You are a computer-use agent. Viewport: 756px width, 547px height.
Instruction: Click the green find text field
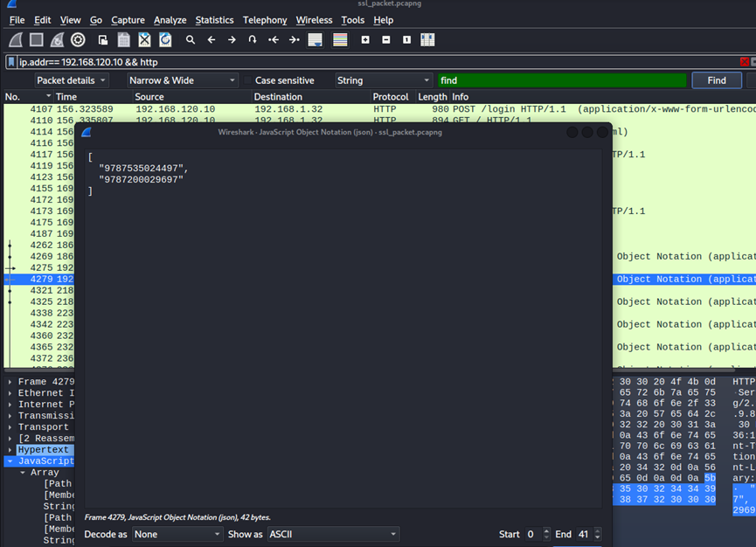tap(562, 80)
